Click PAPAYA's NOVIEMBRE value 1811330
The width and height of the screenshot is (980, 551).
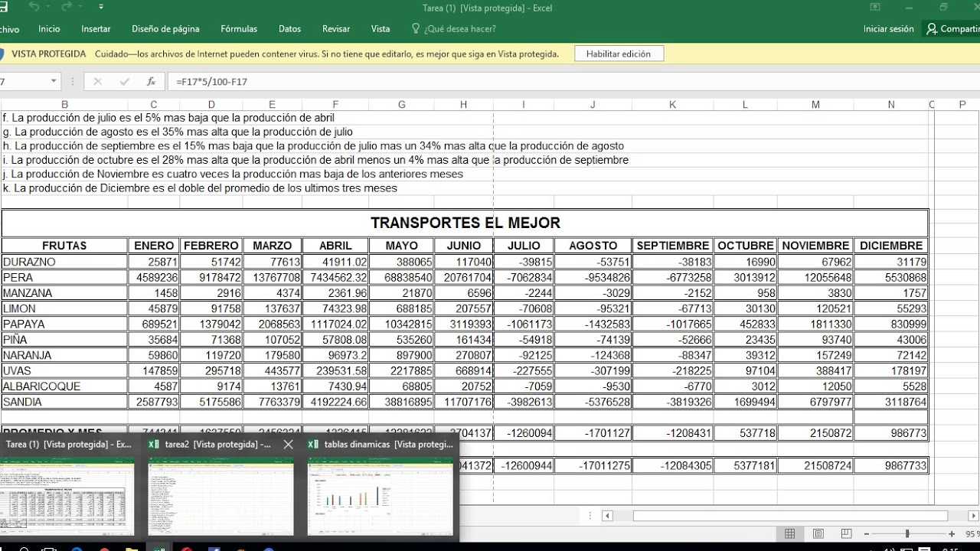coord(815,324)
